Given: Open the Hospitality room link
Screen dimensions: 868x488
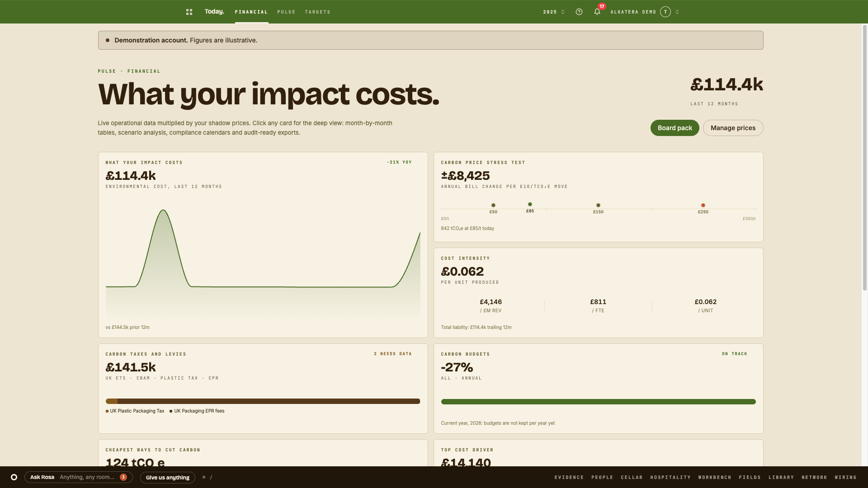Looking at the screenshot, I should coord(670,478).
